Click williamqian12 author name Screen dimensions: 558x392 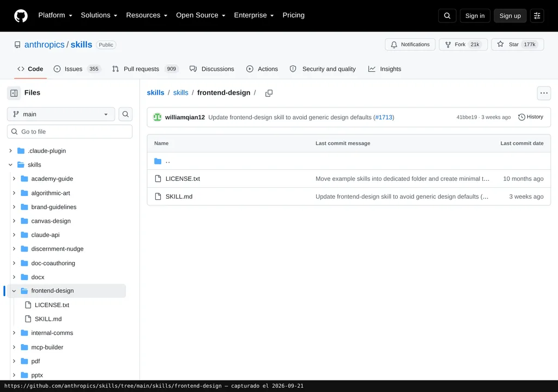(x=185, y=117)
